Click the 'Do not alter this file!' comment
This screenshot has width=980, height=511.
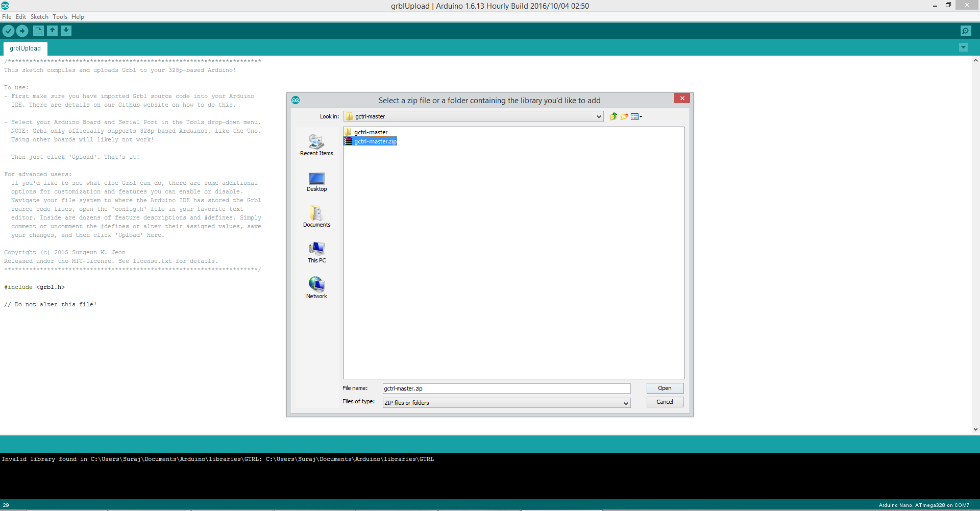(x=50, y=304)
